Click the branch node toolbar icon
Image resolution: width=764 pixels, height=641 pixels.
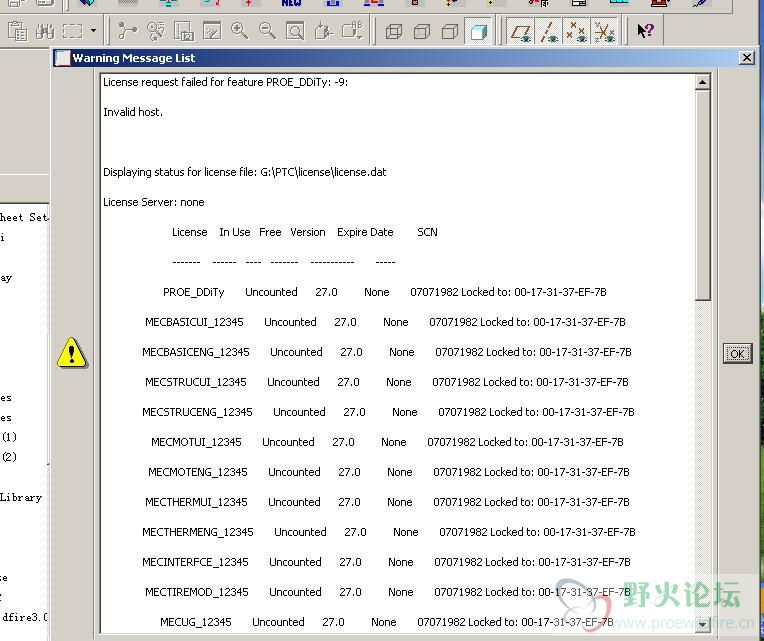click(128, 31)
